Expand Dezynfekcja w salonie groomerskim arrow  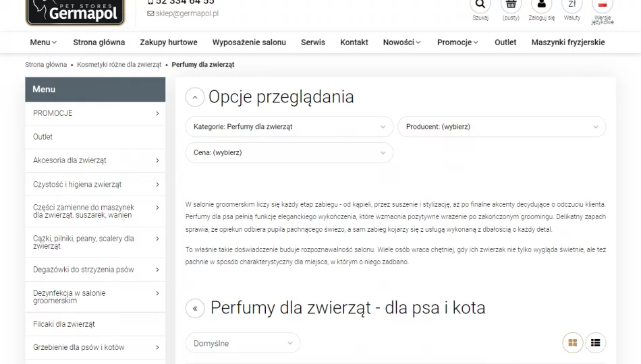(157, 293)
